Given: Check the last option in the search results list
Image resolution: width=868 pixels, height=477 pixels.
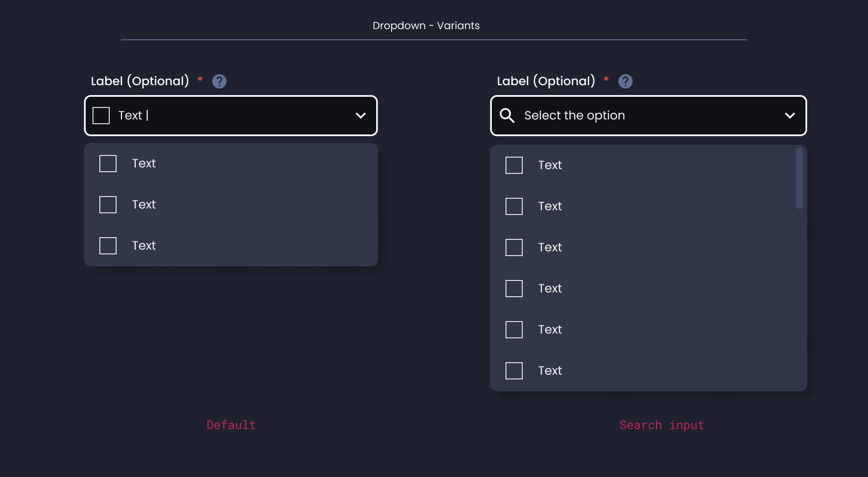Looking at the screenshot, I should click(514, 370).
